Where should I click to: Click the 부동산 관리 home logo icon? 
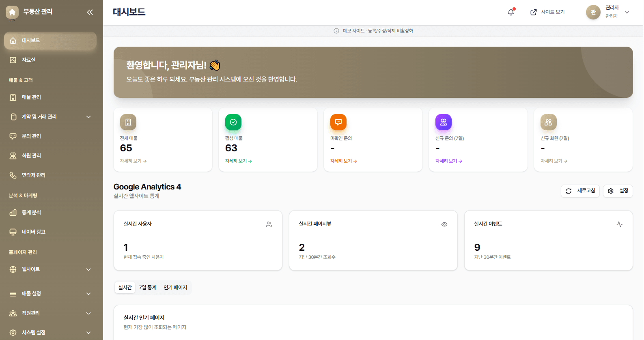[12, 12]
